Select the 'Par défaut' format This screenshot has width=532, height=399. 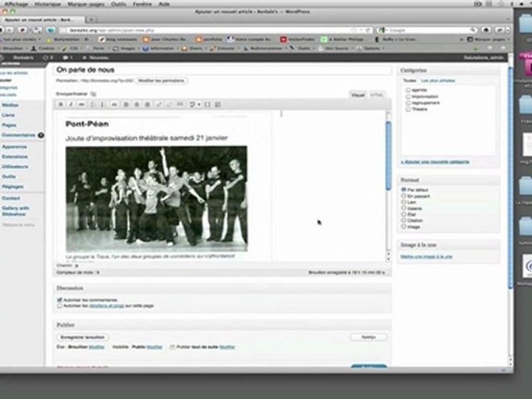pos(404,190)
